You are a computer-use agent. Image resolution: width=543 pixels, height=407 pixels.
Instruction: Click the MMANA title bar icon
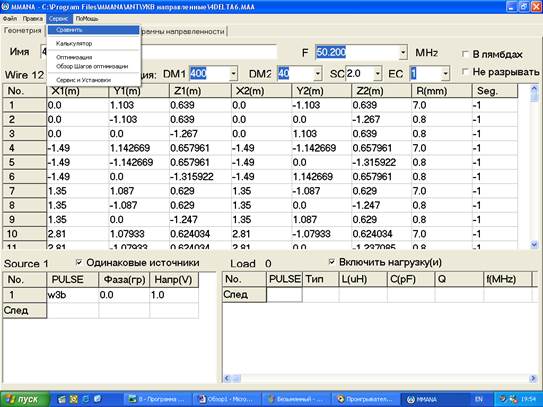5,6
